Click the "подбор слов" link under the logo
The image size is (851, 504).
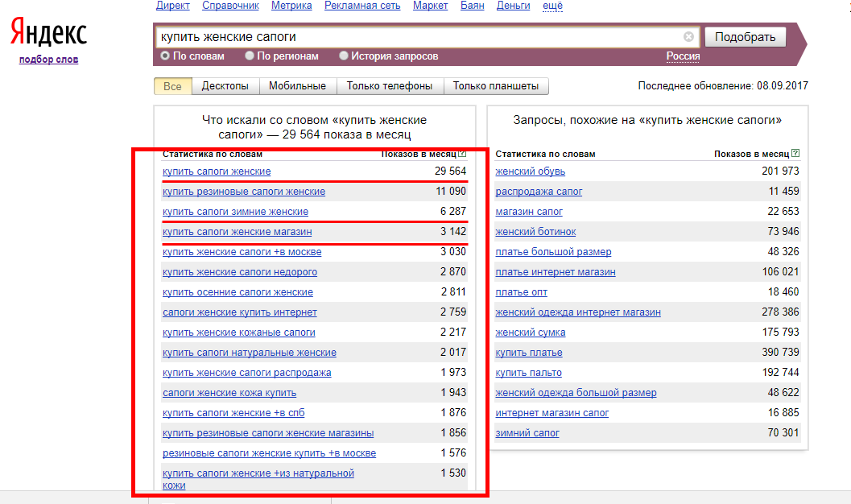pyautogui.click(x=49, y=59)
